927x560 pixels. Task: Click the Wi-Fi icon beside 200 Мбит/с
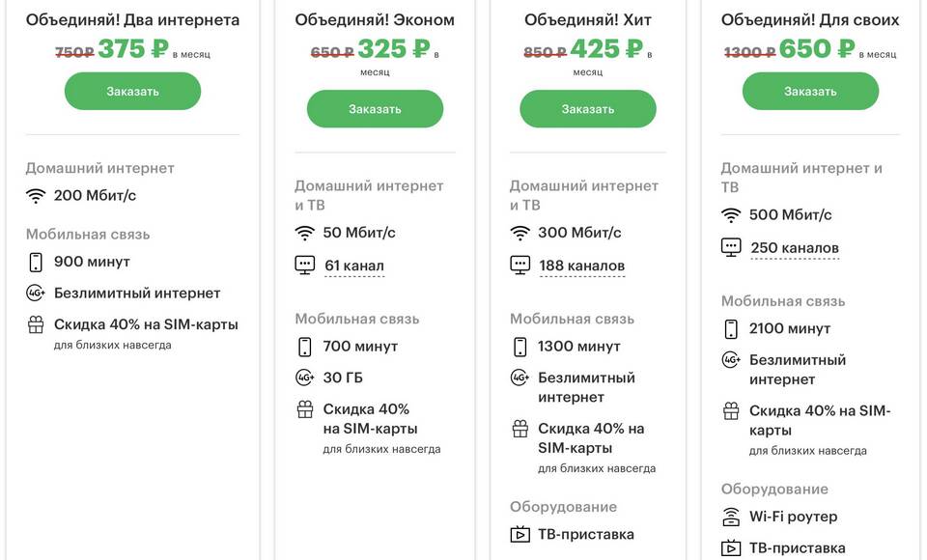[36, 196]
